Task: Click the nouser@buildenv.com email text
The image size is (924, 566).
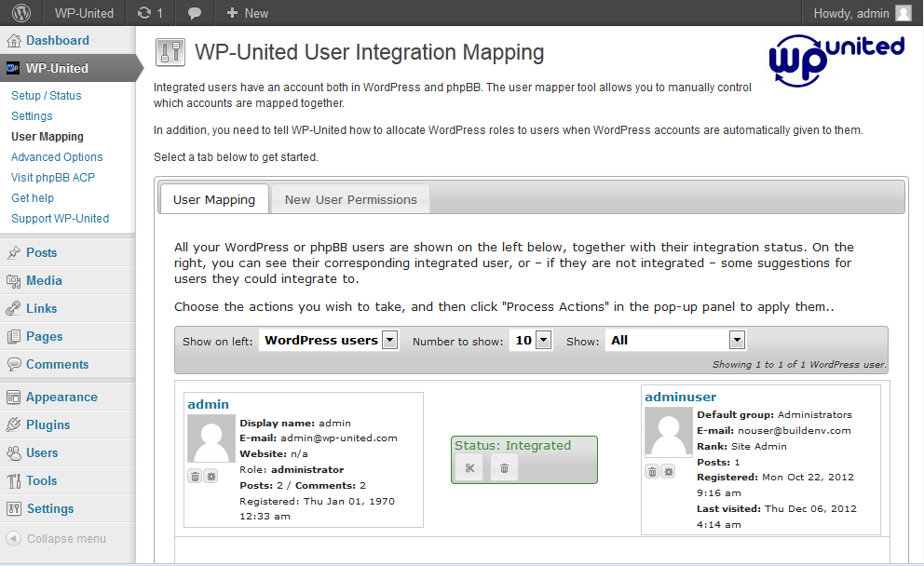Action: pos(795,430)
